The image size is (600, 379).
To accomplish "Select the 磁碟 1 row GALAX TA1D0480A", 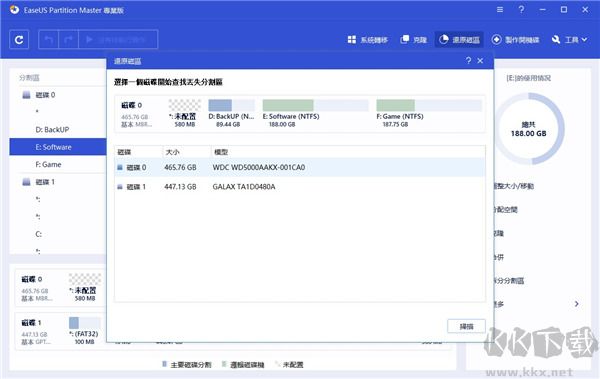I will click(300, 187).
